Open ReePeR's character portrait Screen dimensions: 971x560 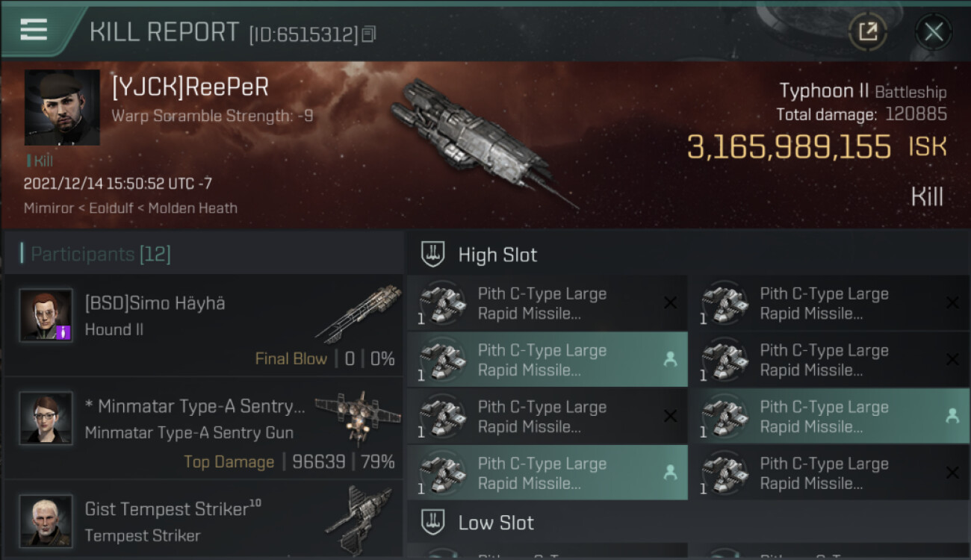62,108
